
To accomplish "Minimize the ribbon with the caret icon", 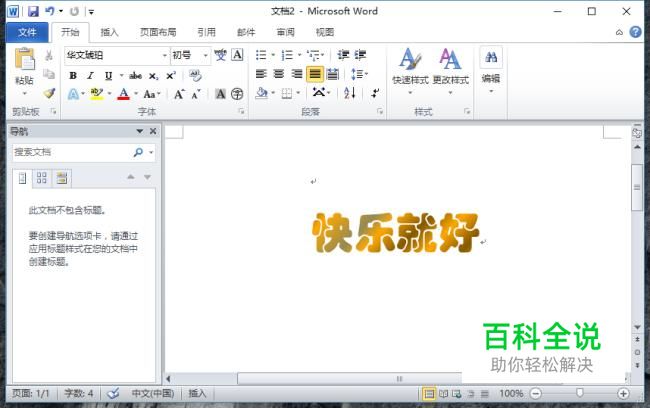I will 619,32.
